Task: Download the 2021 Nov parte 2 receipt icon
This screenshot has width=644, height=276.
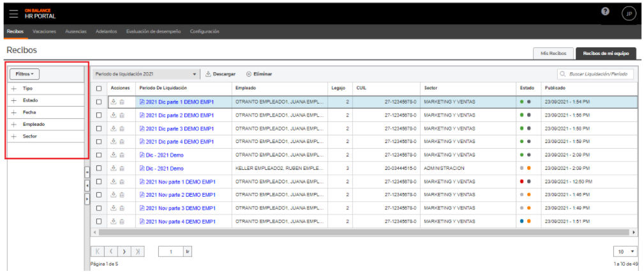Action: point(114,195)
